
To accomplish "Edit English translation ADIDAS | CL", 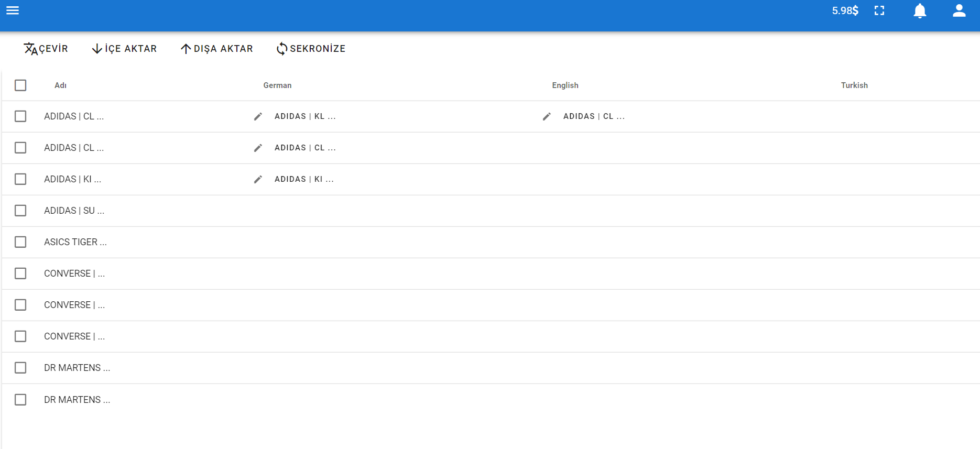I will pyautogui.click(x=547, y=116).
